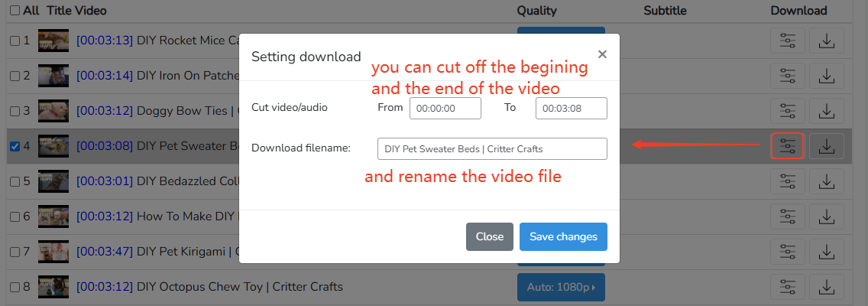Open settings sliders icon for row 7

tap(787, 252)
